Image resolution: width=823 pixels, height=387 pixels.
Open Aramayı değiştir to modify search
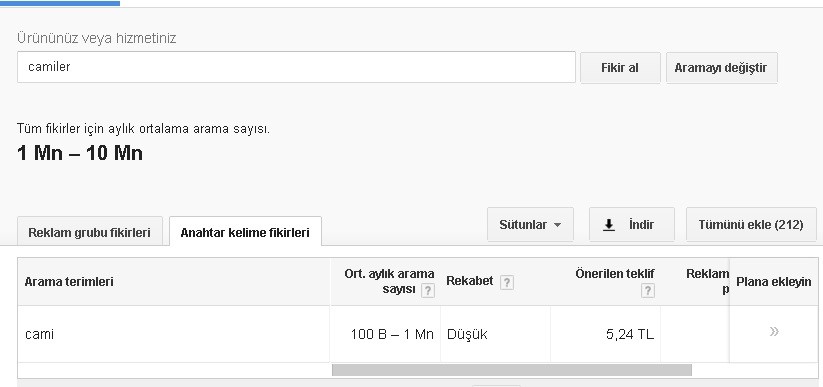click(x=721, y=68)
